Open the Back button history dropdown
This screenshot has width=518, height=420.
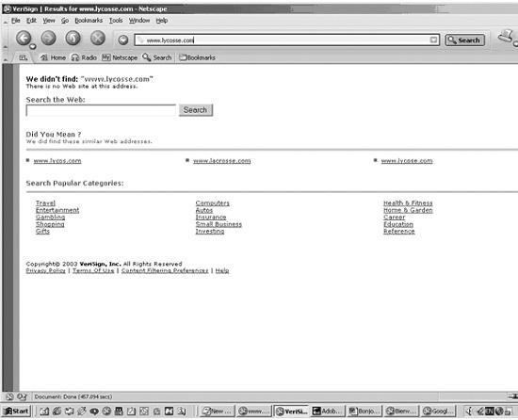[x=32, y=46]
